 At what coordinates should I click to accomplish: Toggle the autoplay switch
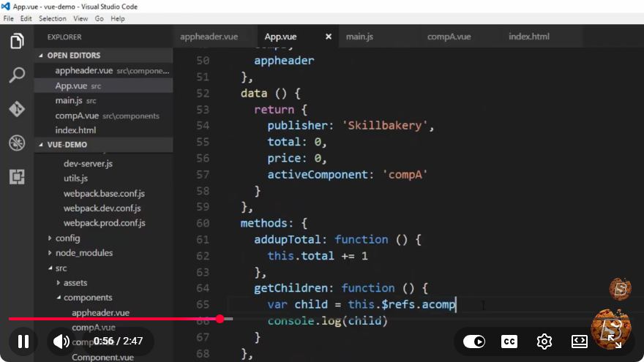point(474,341)
